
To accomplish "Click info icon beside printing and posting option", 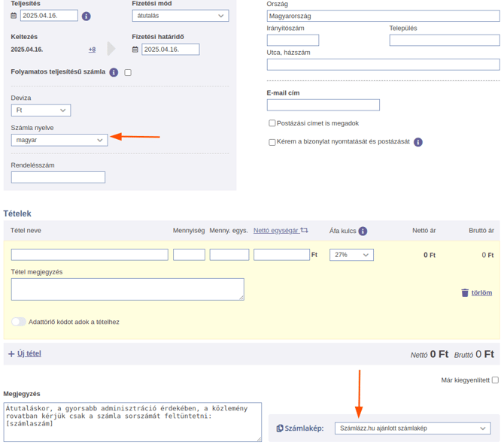I will 418,142.
